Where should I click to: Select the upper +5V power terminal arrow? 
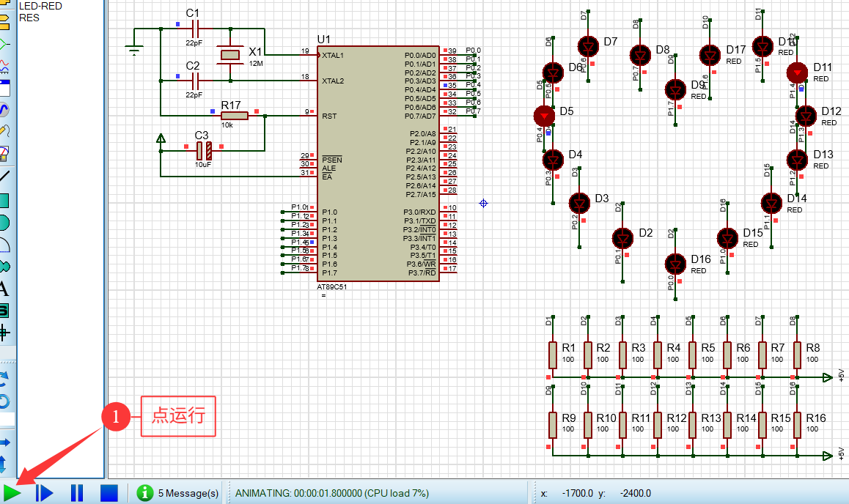(x=827, y=377)
